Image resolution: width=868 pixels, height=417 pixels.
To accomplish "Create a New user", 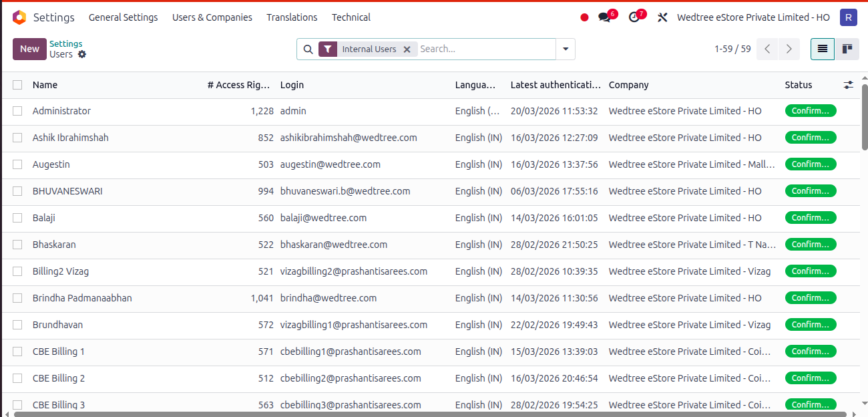I will click(29, 49).
